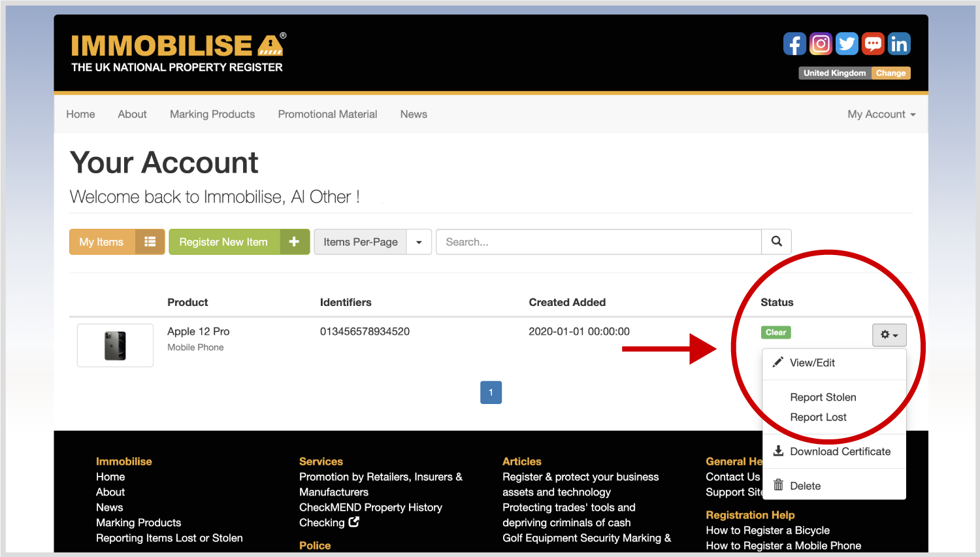This screenshot has width=980, height=557.
Task: Click the United Kingdom label
Action: click(x=835, y=73)
